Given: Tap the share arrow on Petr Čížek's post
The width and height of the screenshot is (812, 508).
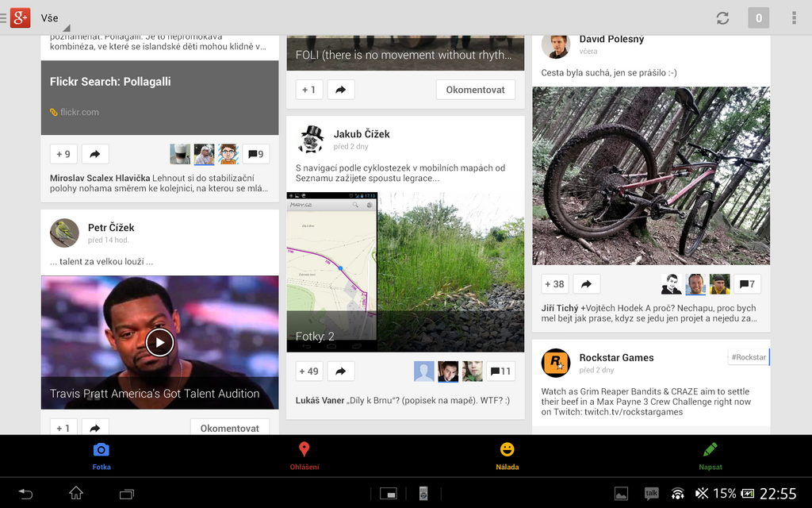Looking at the screenshot, I should coord(95,428).
